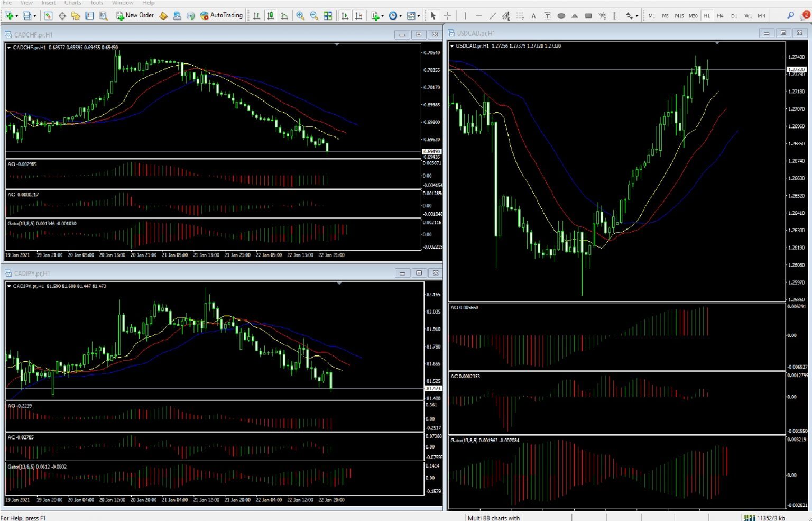Click the Zoom In magnifier icon
The height and width of the screenshot is (521, 812).
tap(300, 15)
